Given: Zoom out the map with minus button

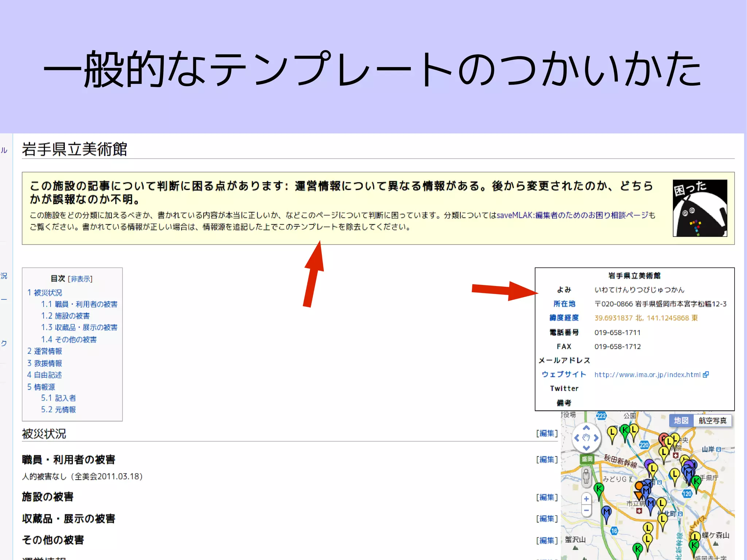Looking at the screenshot, I should [x=586, y=510].
